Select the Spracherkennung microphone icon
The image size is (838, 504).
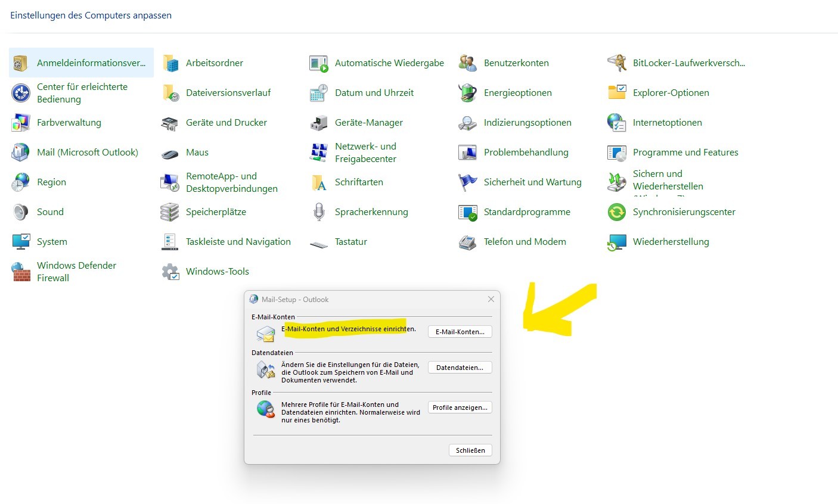(318, 212)
